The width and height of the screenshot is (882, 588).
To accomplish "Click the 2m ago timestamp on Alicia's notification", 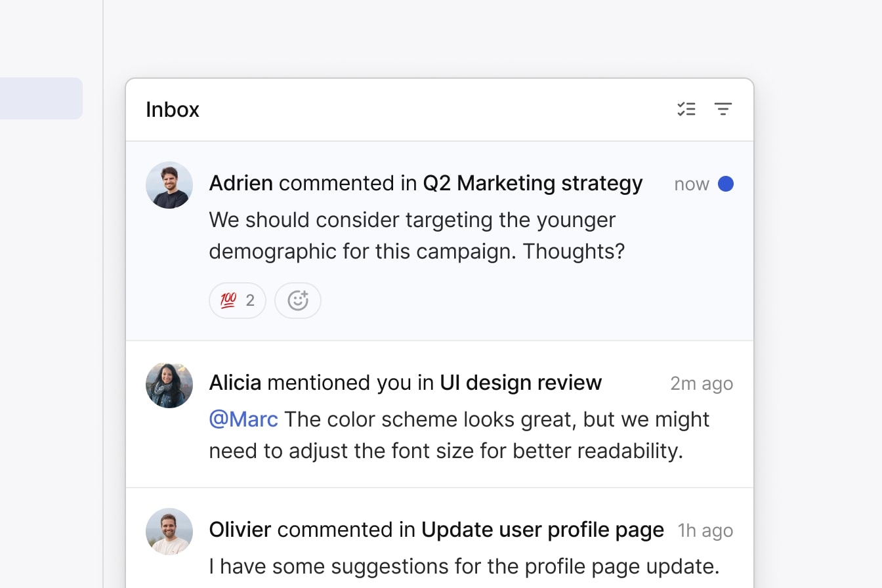I will click(x=702, y=383).
